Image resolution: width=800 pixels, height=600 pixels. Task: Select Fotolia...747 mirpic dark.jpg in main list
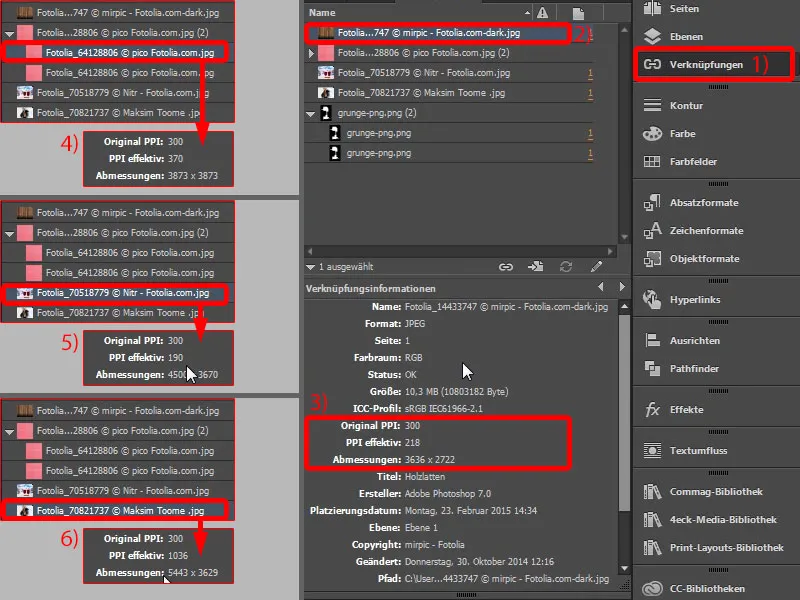438,33
